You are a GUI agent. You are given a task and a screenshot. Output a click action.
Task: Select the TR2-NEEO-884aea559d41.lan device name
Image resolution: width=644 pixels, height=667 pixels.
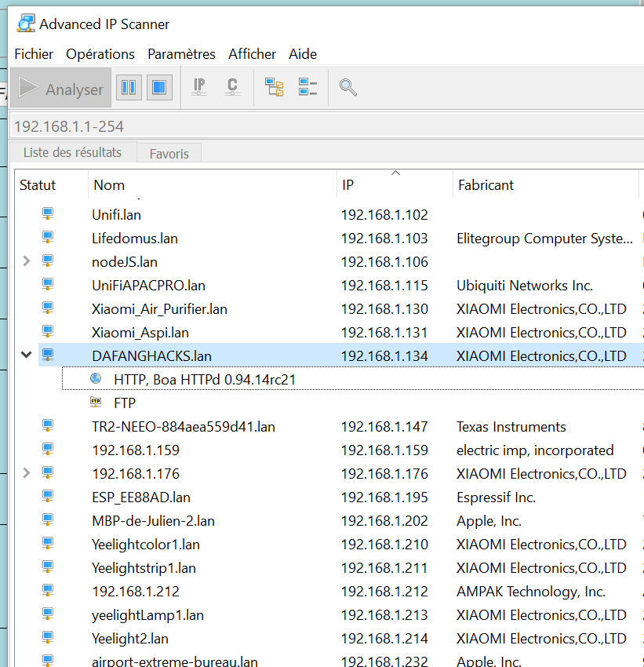point(184,426)
